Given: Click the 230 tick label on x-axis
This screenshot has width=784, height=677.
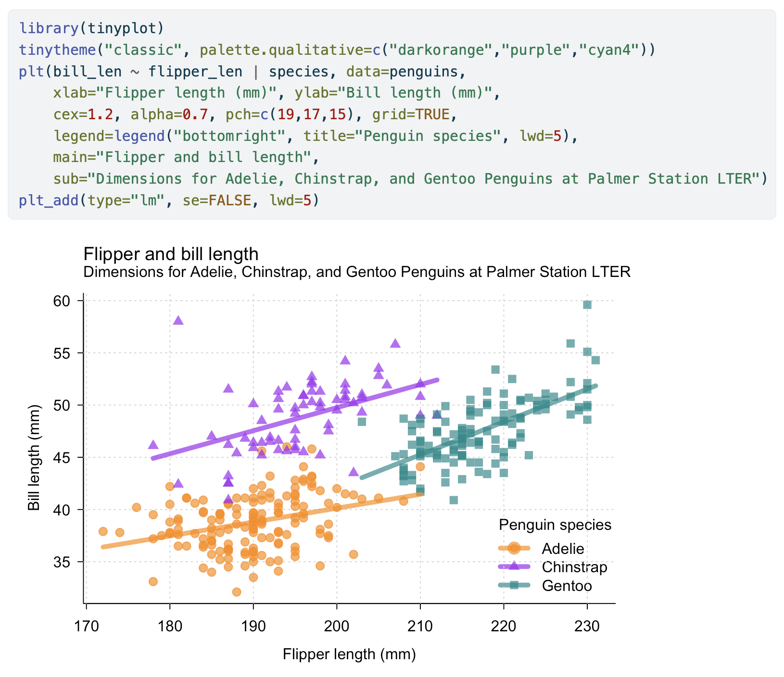Looking at the screenshot, I should 587,627.
